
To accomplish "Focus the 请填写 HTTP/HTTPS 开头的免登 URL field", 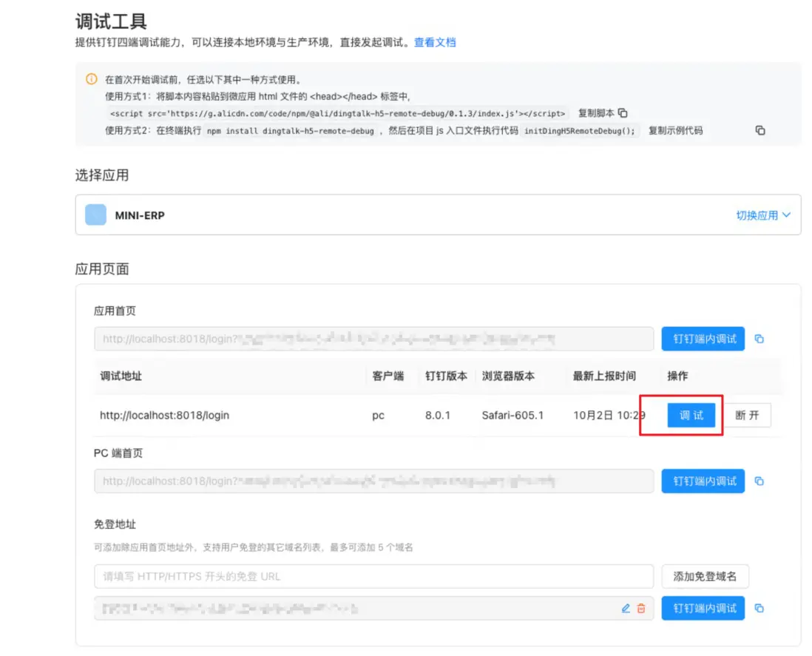I will click(373, 576).
